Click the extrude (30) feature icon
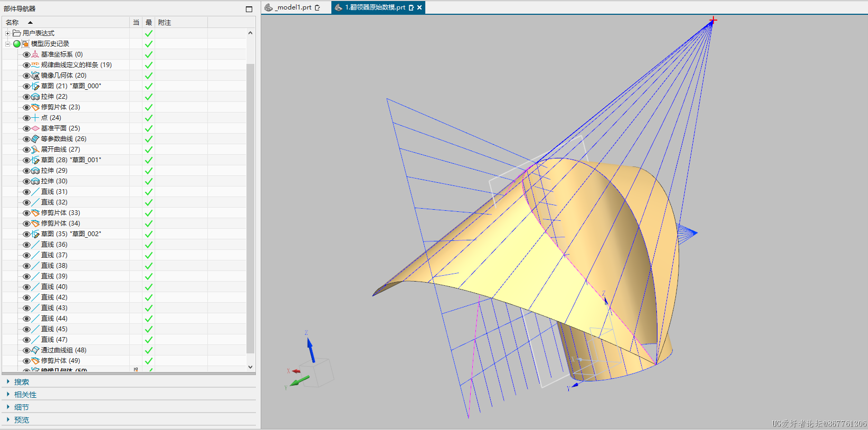868x430 pixels. point(35,181)
